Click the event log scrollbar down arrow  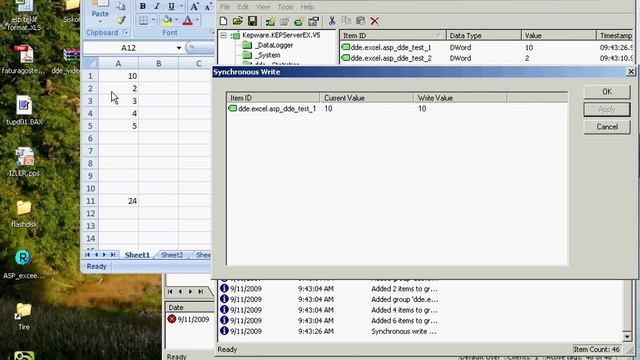click(627, 336)
